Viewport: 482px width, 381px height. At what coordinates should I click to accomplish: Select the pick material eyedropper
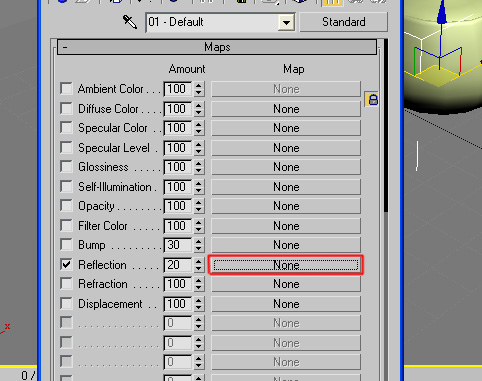(130, 22)
